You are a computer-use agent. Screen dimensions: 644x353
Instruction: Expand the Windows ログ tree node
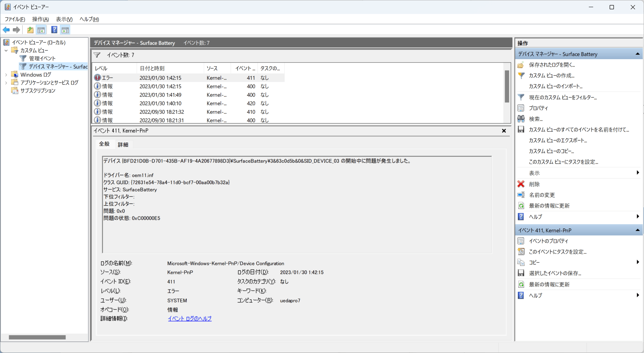(x=6, y=75)
